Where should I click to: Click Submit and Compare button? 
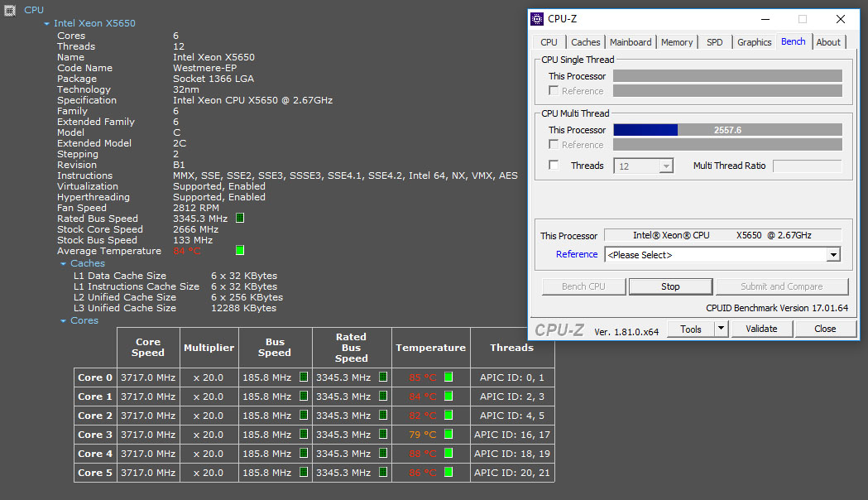click(782, 286)
